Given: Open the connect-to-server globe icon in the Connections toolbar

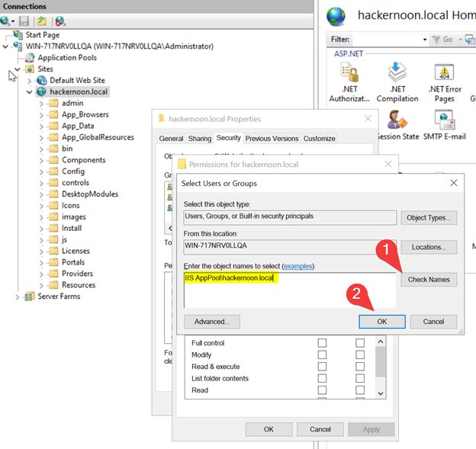Looking at the screenshot, I should pyautogui.click(x=5, y=21).
